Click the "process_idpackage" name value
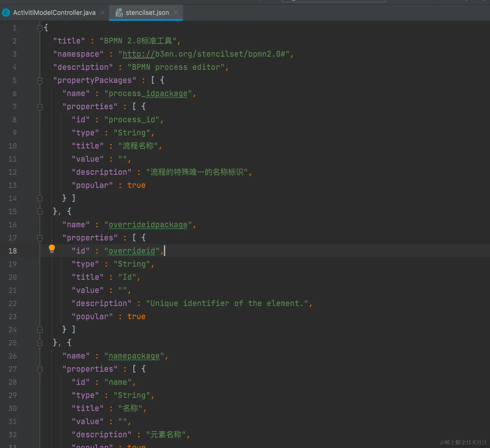The height and width of the screenshot is (448, 490). (148, 93)
